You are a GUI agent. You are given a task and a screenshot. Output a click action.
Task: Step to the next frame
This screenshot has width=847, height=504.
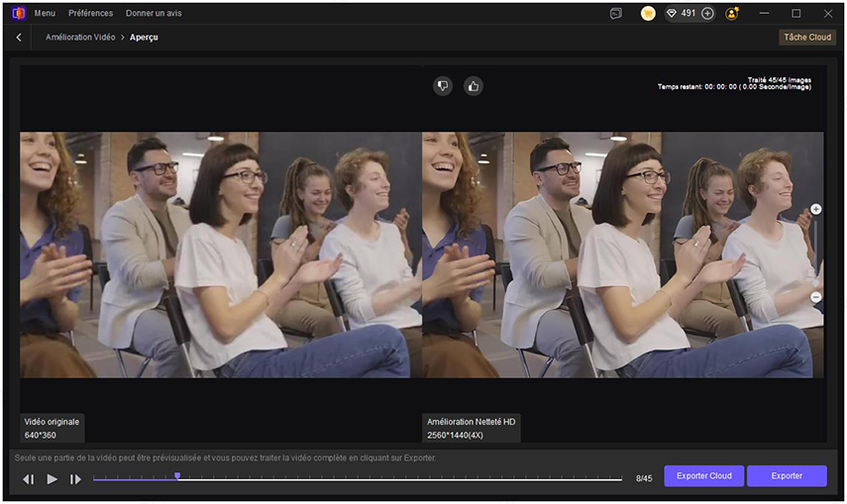coord(76,479)
